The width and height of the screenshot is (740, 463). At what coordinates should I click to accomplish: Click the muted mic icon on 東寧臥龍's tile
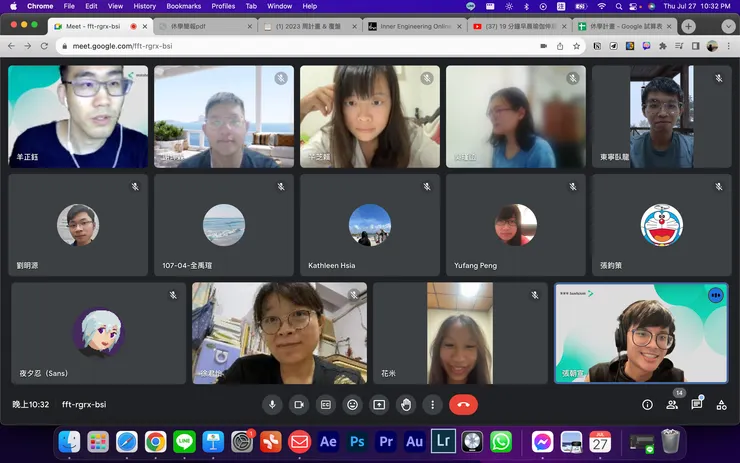pyautogui.click(x=718, y=78)
